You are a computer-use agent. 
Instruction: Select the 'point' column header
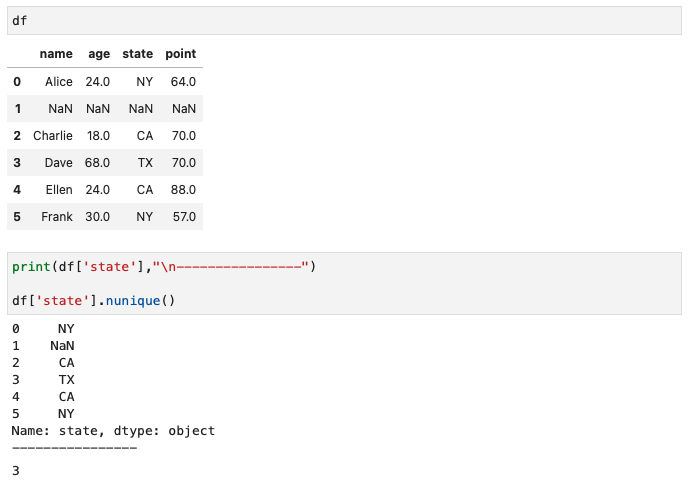(180, 54)
